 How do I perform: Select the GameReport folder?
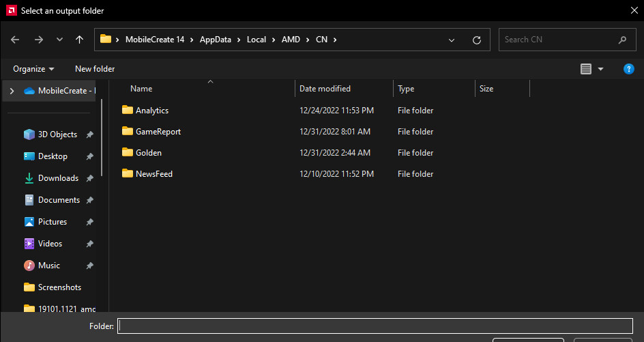coord(158,132)
